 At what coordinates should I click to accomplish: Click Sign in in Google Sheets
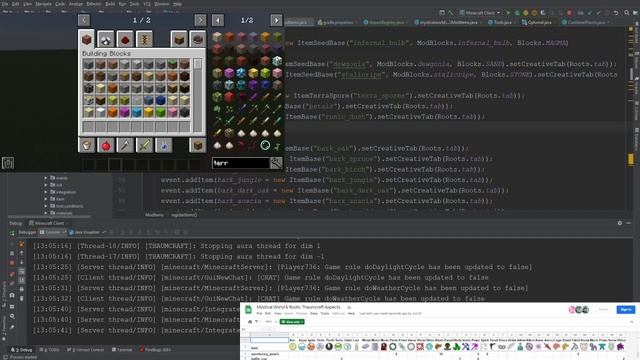[x=626, y=310]
